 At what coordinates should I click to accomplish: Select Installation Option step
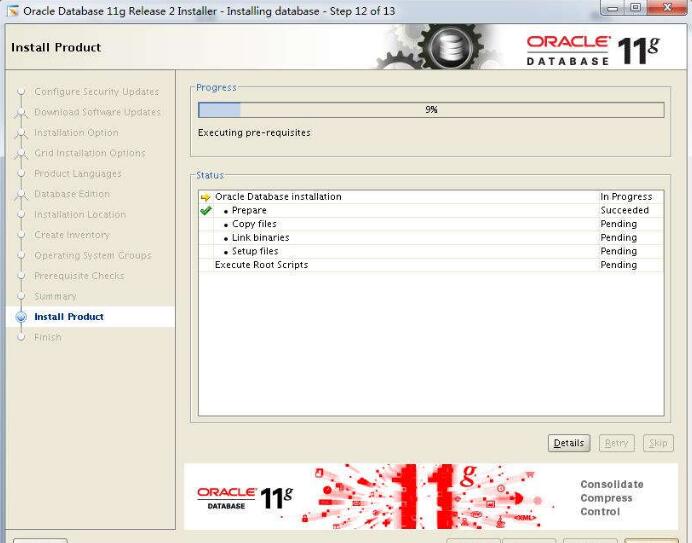click(x=76, y=132)
